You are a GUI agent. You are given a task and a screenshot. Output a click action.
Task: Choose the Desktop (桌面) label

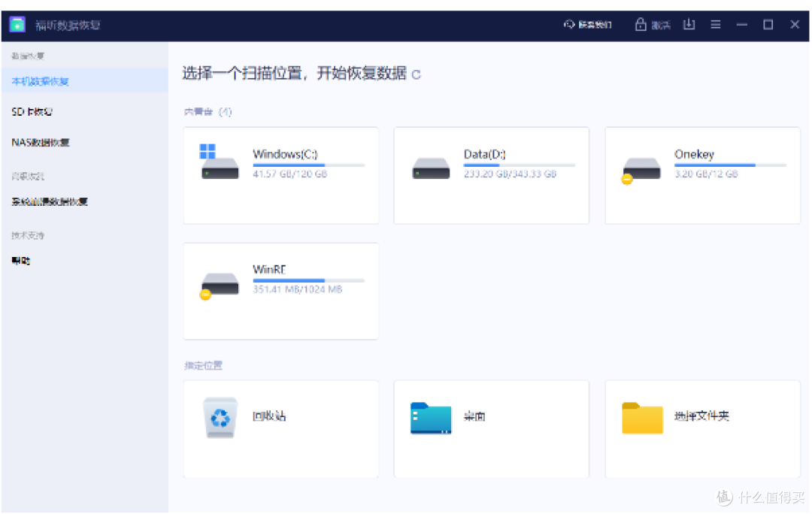pyautogui.click(x=474, y=416)
